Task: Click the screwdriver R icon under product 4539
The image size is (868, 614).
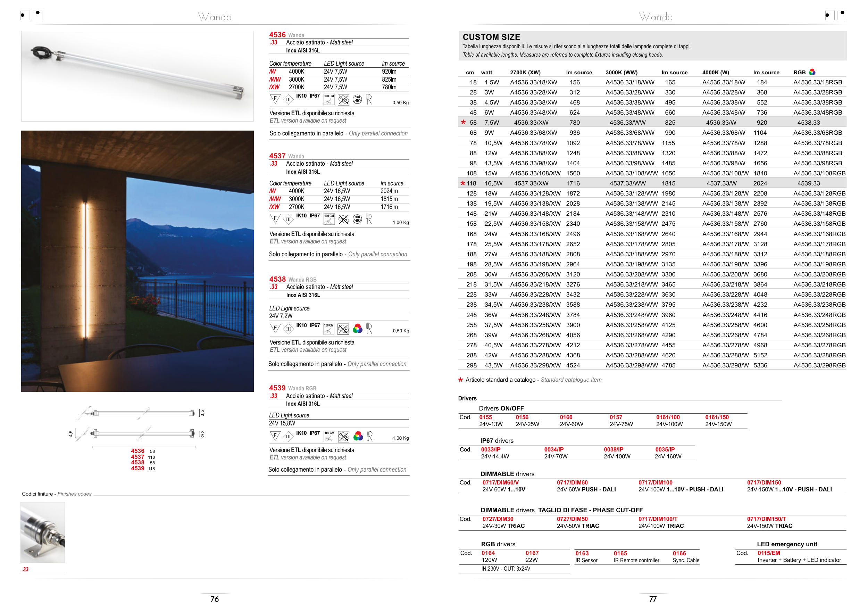Action: (x=369, y=437)
